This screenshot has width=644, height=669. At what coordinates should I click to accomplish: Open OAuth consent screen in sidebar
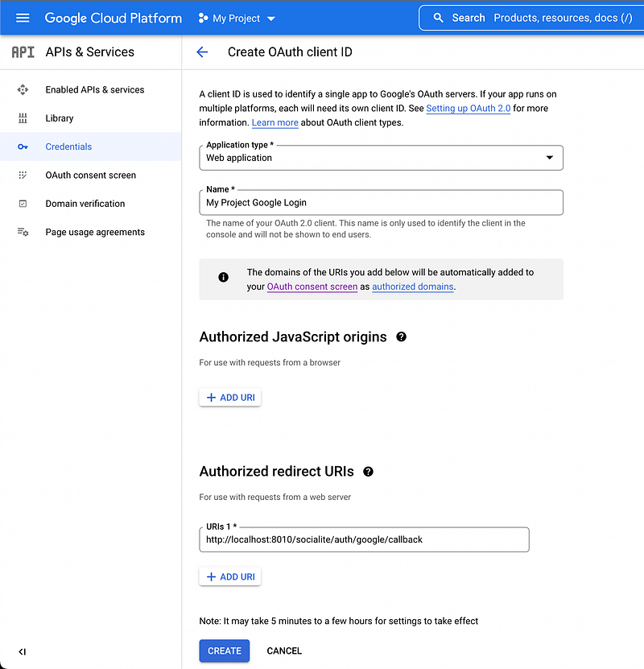click(90, 175)
